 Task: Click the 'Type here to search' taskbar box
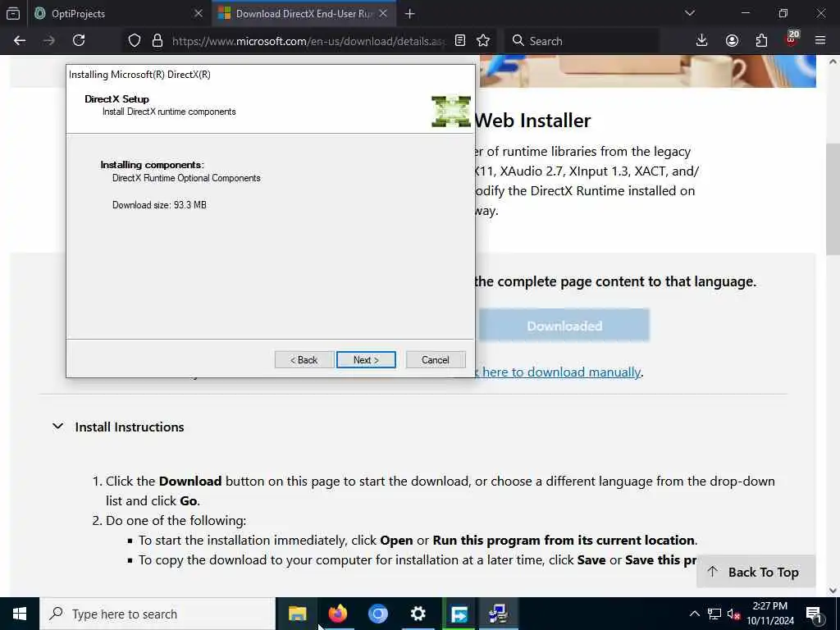(157, 614)
